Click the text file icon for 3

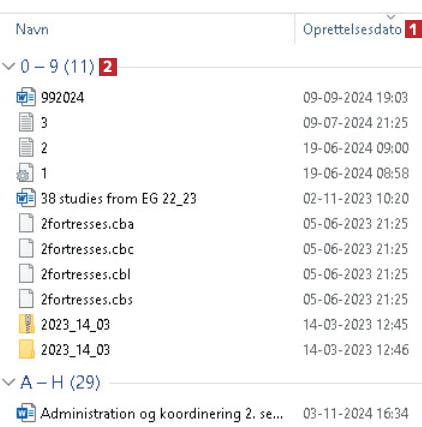click(26, 122)
